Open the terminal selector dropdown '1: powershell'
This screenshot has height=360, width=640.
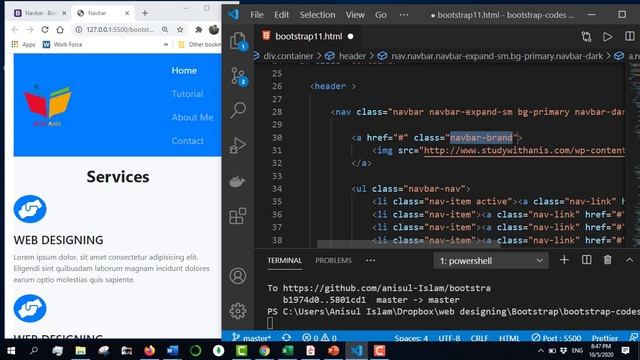pos(491,260)
